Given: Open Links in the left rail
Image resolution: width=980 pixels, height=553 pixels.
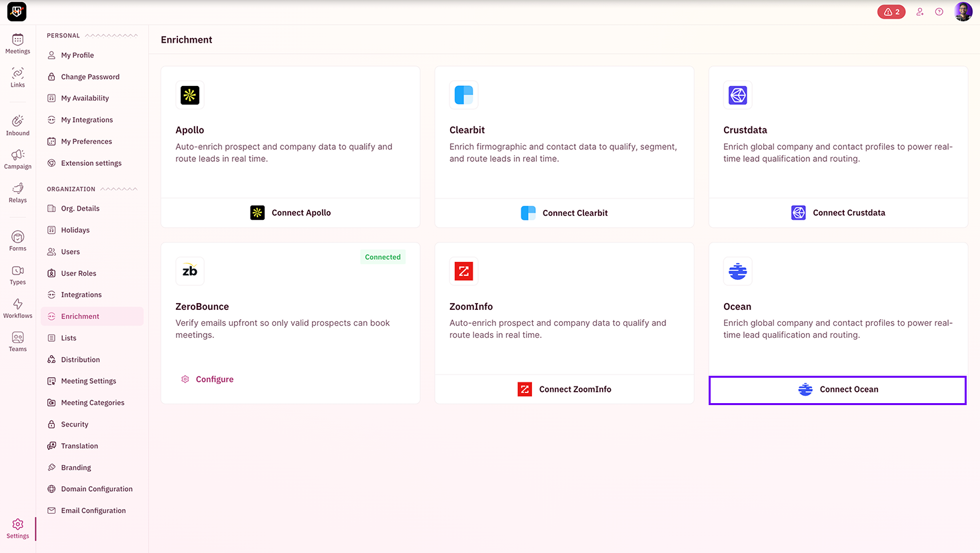Looking at the screenshot, I should point(17,77).
